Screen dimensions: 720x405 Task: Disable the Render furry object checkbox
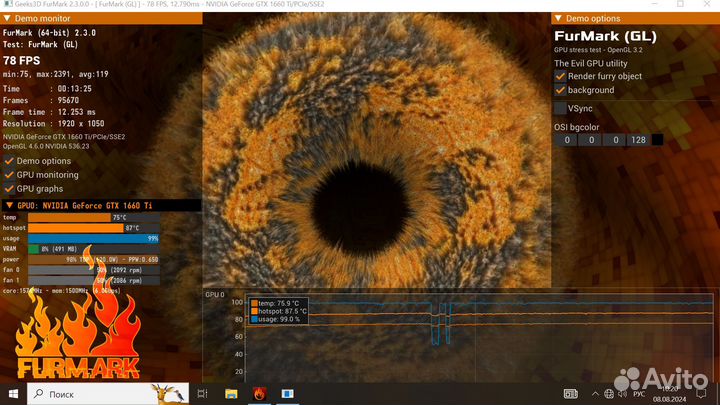pyautogui.click(x=560, y=76)
